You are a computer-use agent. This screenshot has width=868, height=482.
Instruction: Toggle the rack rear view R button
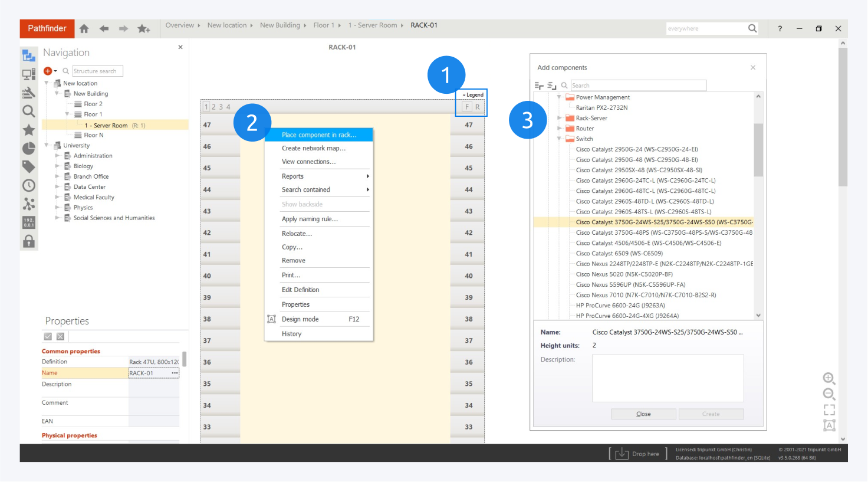click(478, 107)
